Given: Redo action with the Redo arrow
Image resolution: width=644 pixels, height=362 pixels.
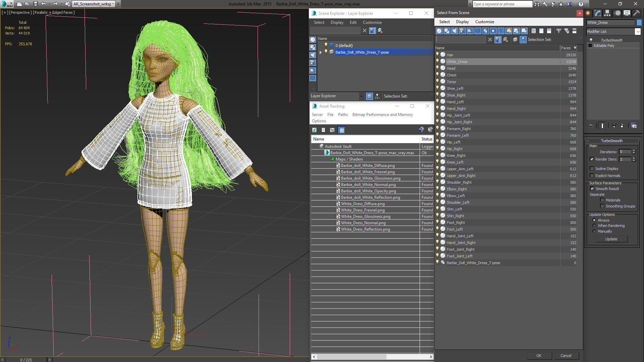Looking at the screenshot, I should (55, 4).
